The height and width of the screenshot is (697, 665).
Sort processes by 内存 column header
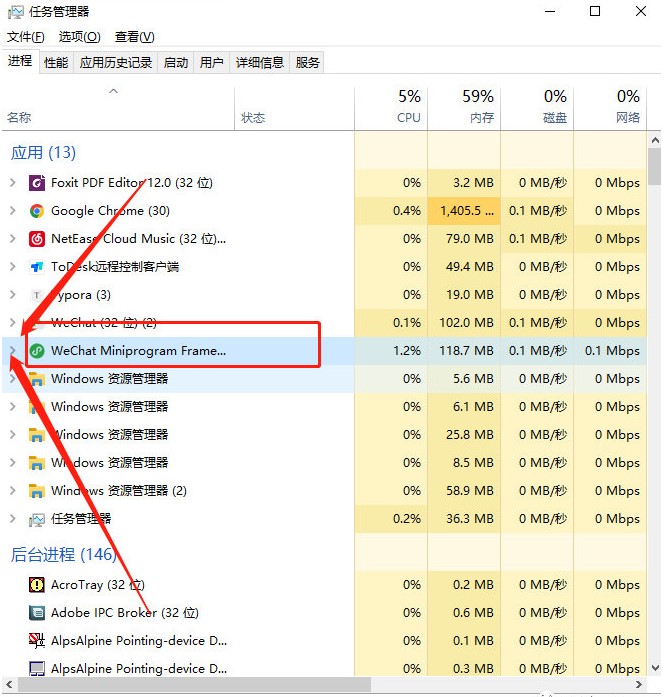click(x=464, y=109)
